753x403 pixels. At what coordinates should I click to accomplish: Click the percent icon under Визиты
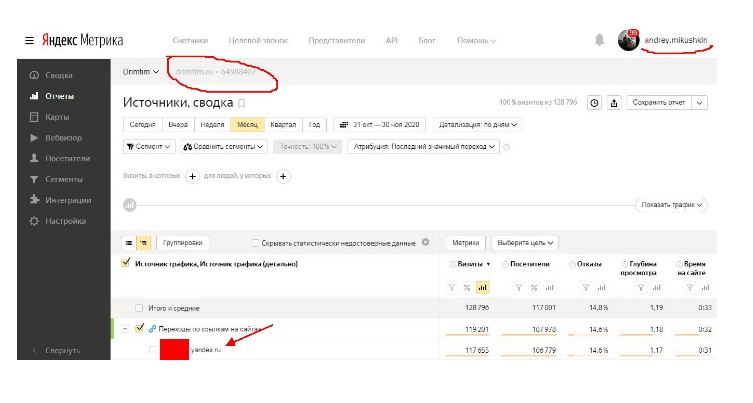click(467, 288)
